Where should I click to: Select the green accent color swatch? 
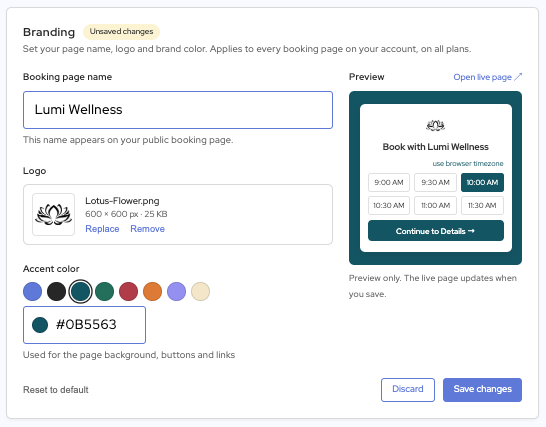point(104,292)
